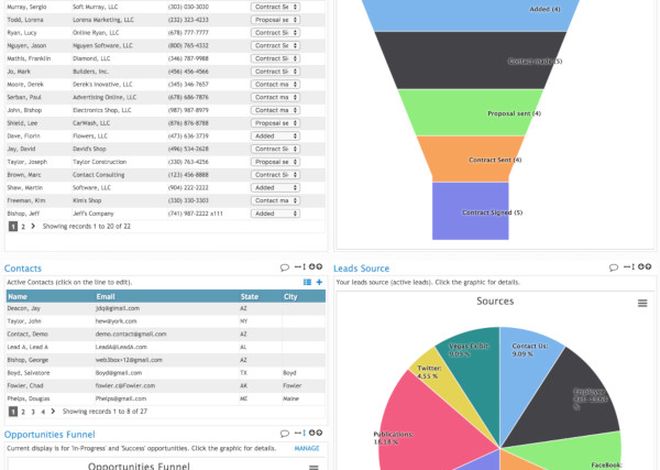
Task: Open status dropdown for Dave, Florin
Action: tap(275, 136)
